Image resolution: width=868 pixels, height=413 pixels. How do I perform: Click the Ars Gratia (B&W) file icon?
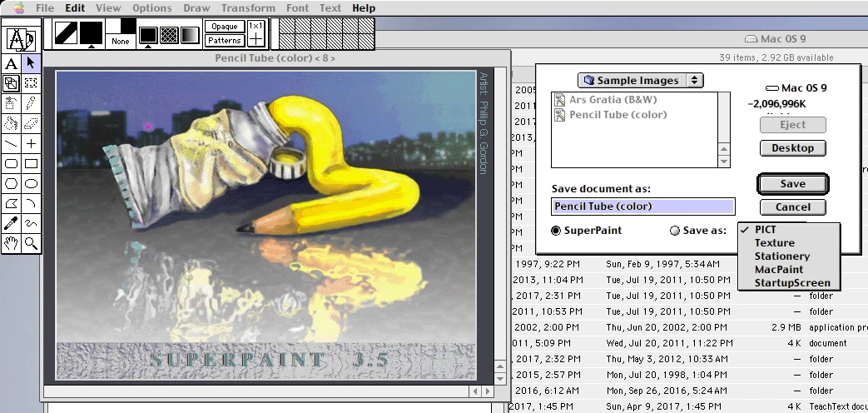click(x=559, y=100)
